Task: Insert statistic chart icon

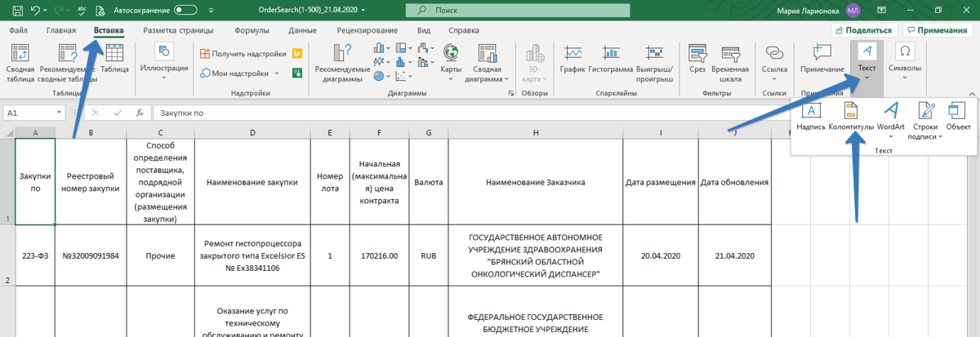Action: pos(402,63)
